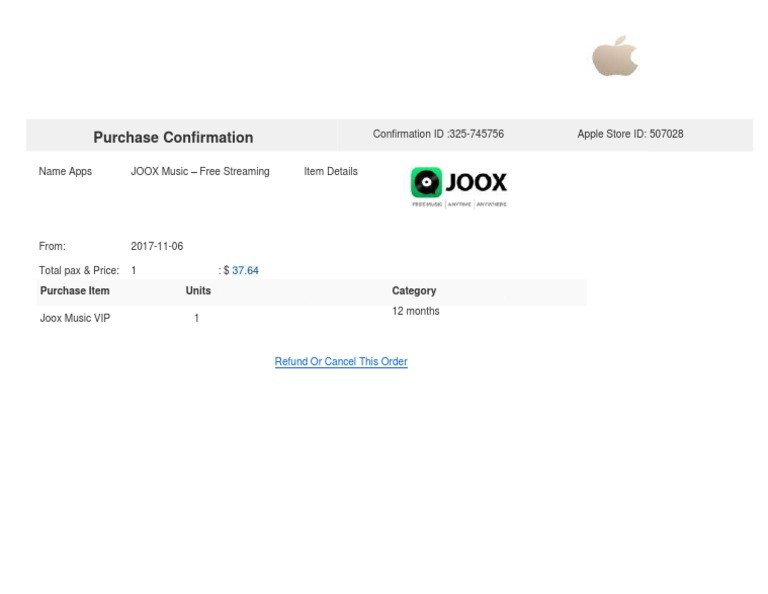Click the price value 37.64
The width and height of the screenshot is (768, 594).
point(245,270)
